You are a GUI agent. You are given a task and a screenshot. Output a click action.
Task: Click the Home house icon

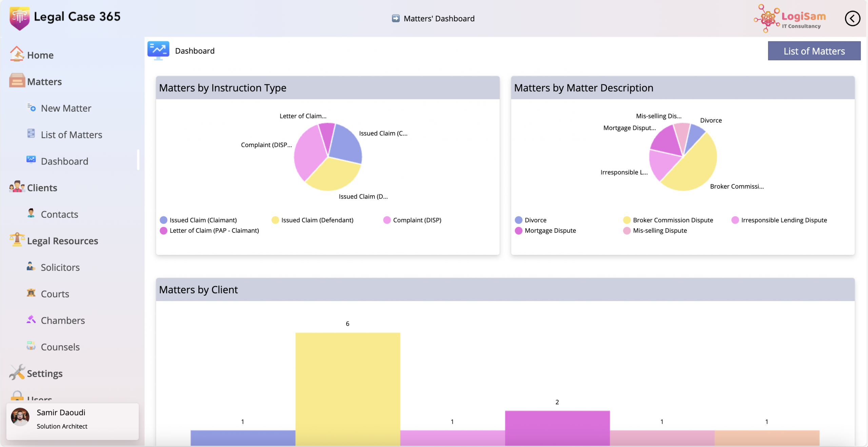(x=17, y=54)
